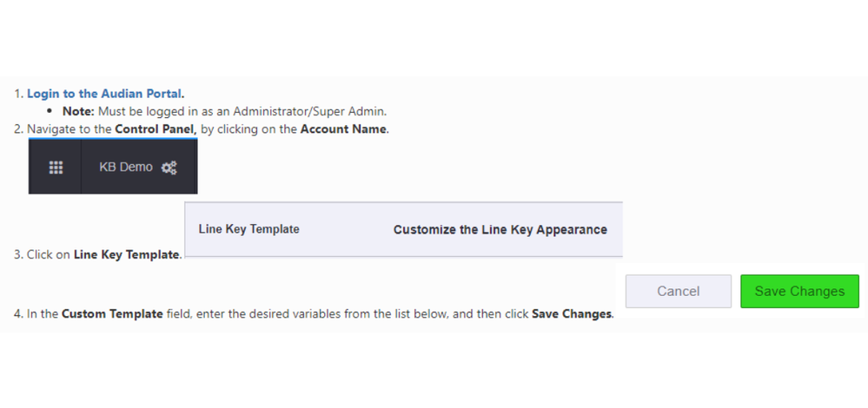Click bold Custom Template text in step 4
The width and height of the screenshot is (868, 408).
coord(112,314)
